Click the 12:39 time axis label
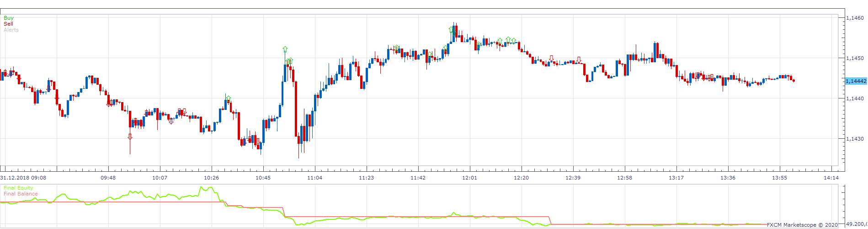Viewport: 868px width, 229px height. coord(573,178)
